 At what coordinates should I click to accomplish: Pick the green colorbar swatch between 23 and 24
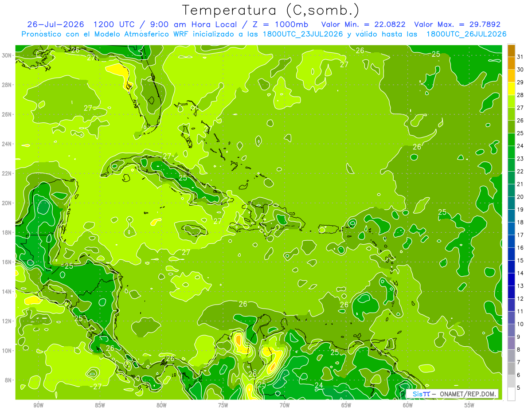(511, 152)
